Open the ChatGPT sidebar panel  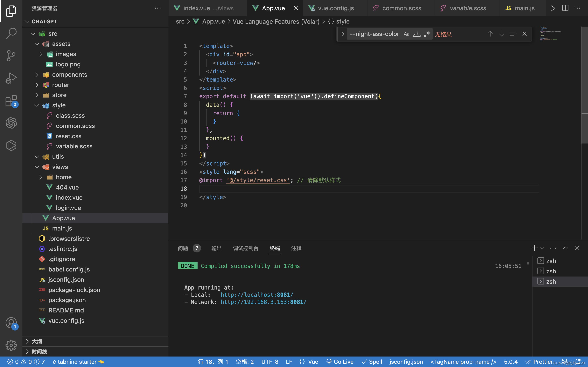[11, 123]
